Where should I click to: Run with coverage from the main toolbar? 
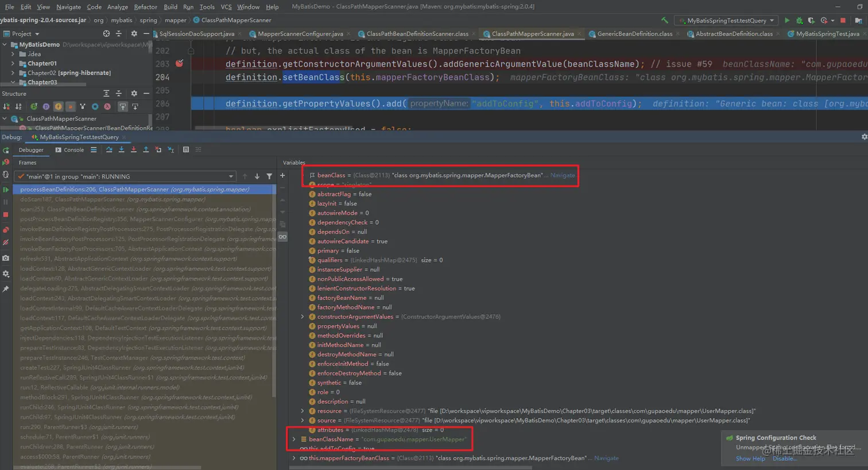pos(812,20)
